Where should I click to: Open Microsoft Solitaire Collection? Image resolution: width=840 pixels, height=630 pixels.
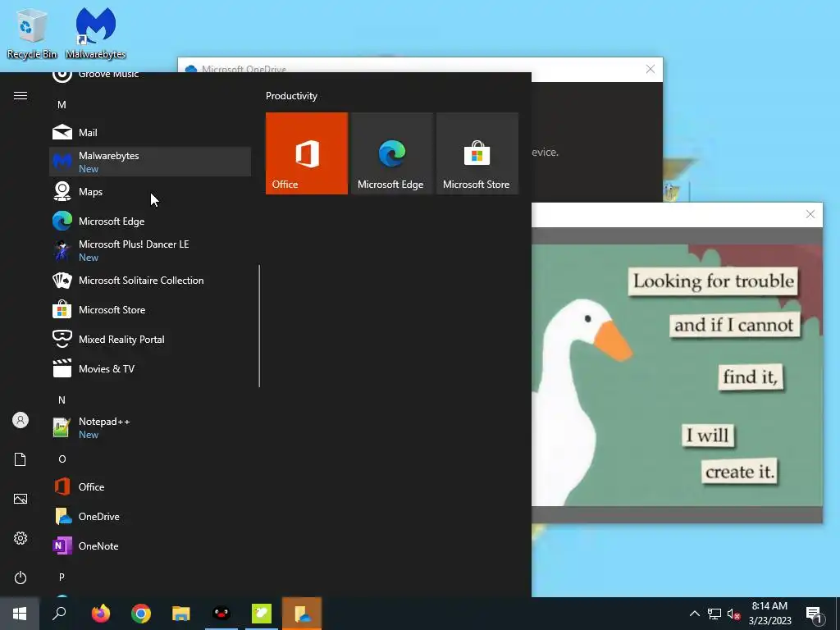tap(150, 281)
